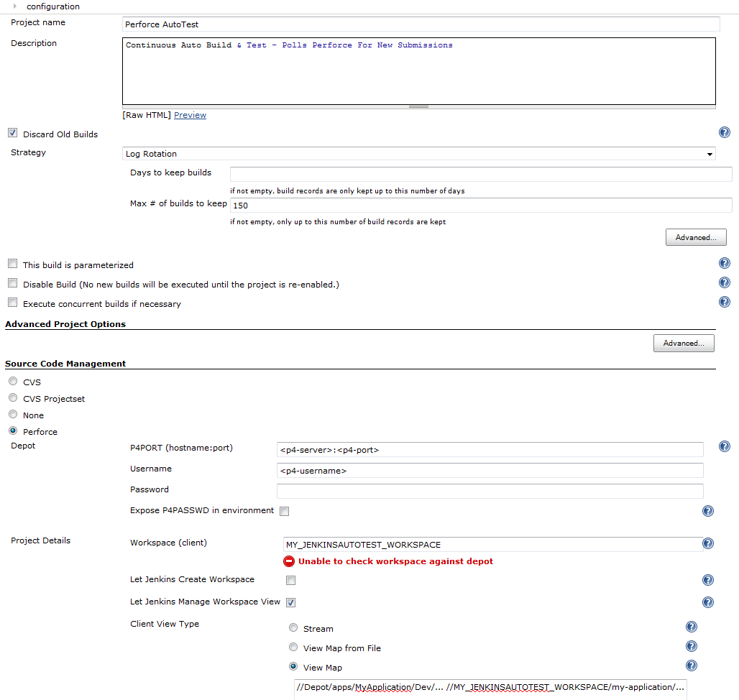Click the P4PORT hostname:port field
The image size is (739, 700).
pyautogui.click(x=490, y=449)
